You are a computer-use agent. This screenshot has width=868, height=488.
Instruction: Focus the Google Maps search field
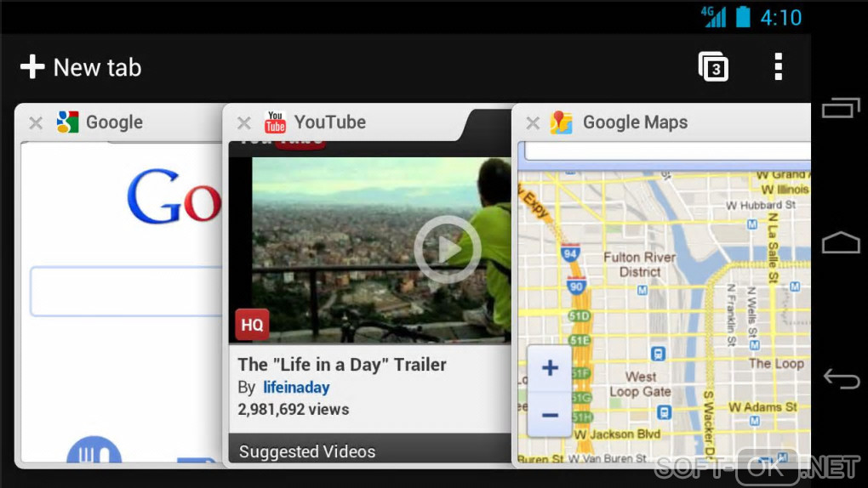tap(668, 150)
